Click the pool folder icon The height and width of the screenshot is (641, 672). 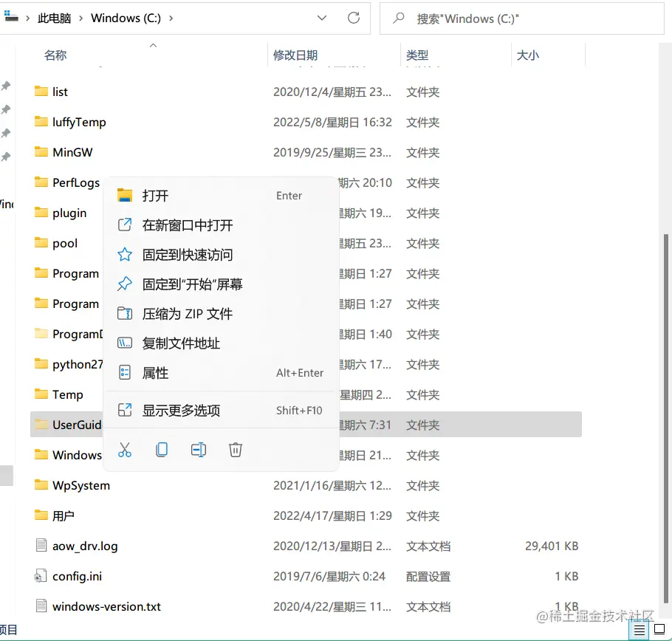coord(41,243)
